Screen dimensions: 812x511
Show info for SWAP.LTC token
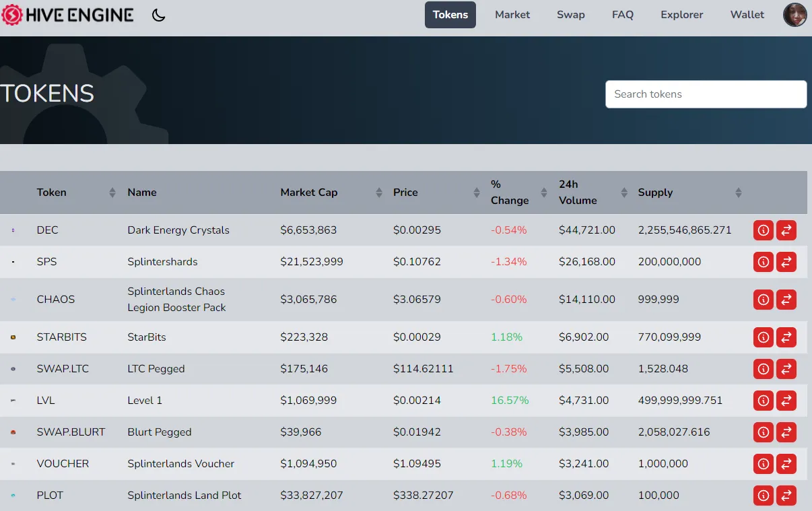pyautogui.click(x=764, y=369)
